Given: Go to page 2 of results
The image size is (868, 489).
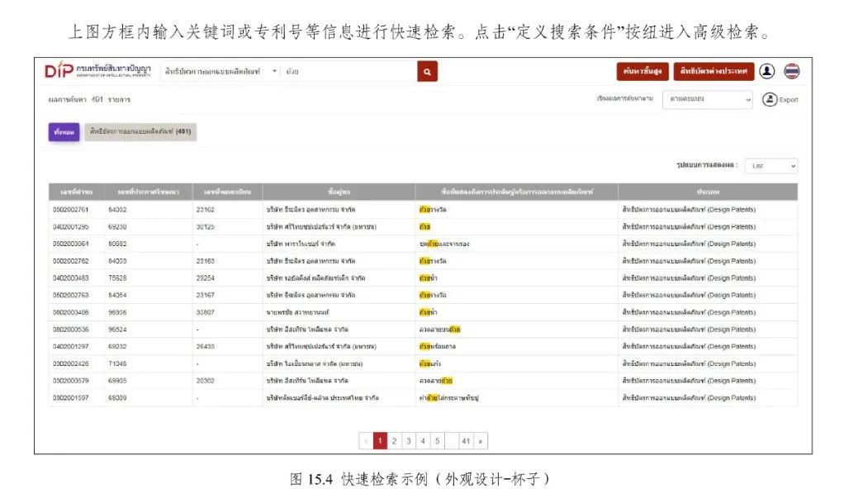Looking at the screenshot, I should 395,441.
